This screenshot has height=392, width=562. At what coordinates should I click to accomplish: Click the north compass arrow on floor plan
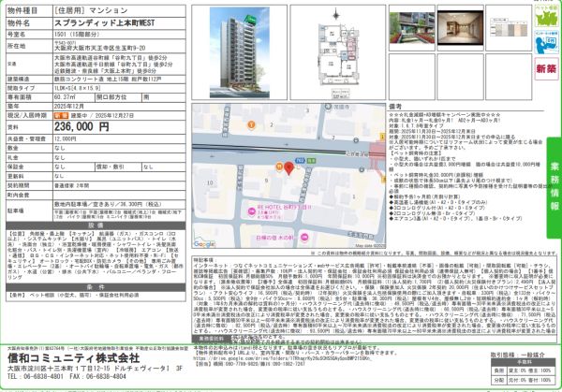click(x=336, y=15)
